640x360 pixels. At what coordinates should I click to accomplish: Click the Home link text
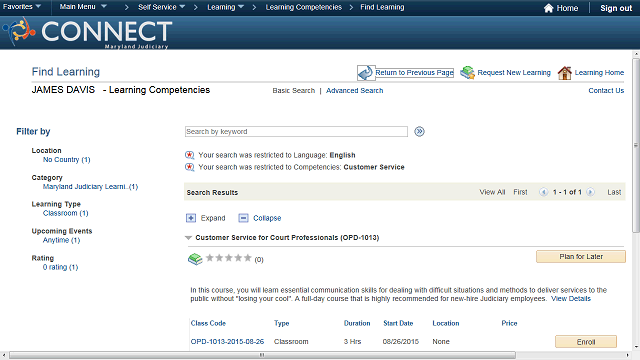point(567,8)
